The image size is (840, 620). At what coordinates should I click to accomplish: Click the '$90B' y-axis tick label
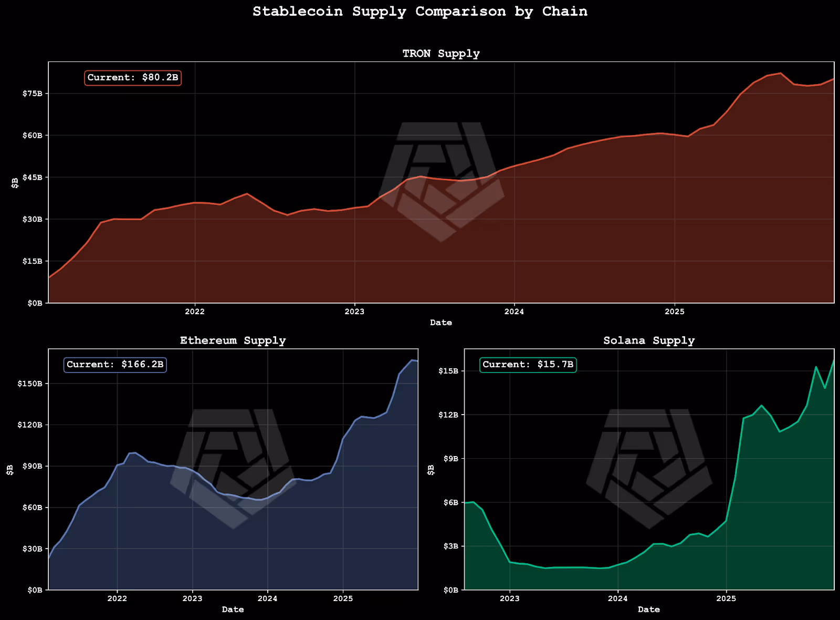(x=33, y=466)
